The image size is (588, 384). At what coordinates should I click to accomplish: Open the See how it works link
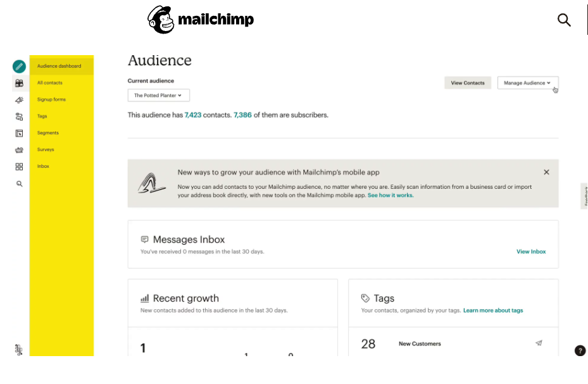(391, 195)
